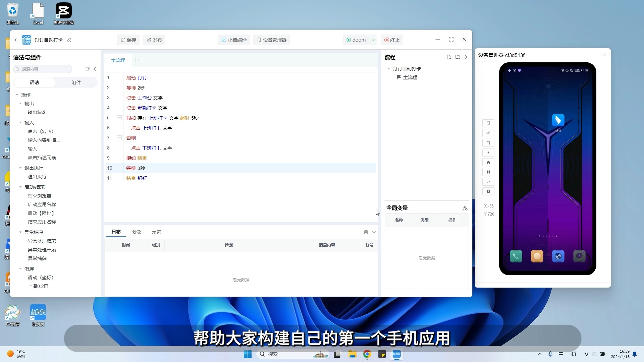Image resolution: width=644 pixels, height=362 pixels.
Task: Open 小窗编译 mode
Action: point(234,40)
